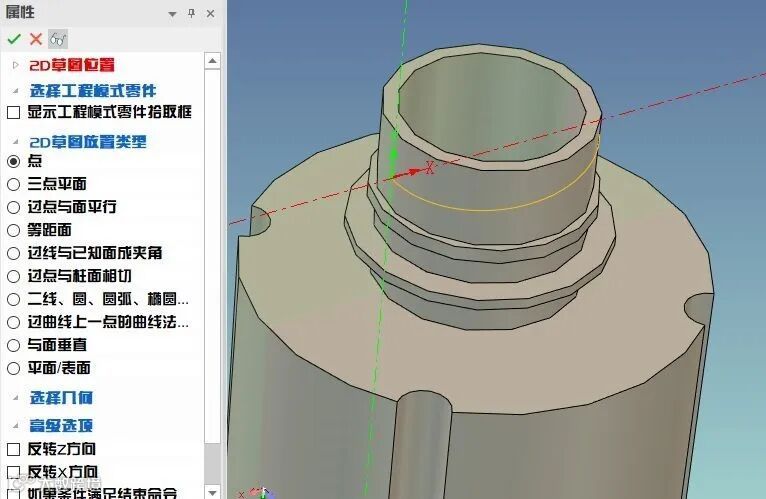The height and width of the screenshot is (499, 766).
Task: Collapse the 选择几何 section
Action: click(15, 398)
